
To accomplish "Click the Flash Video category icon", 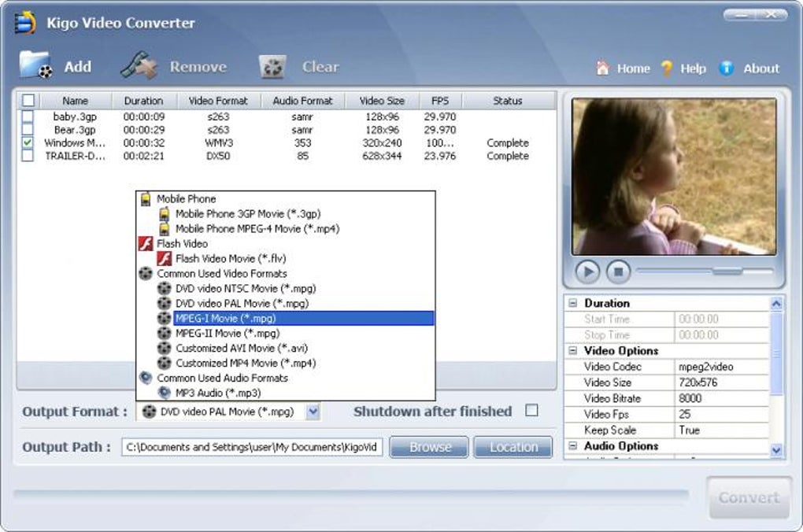I will coord(146,244).
